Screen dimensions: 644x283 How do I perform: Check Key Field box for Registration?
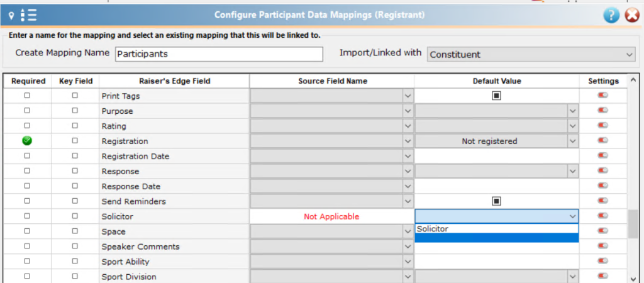coord(75,140)
